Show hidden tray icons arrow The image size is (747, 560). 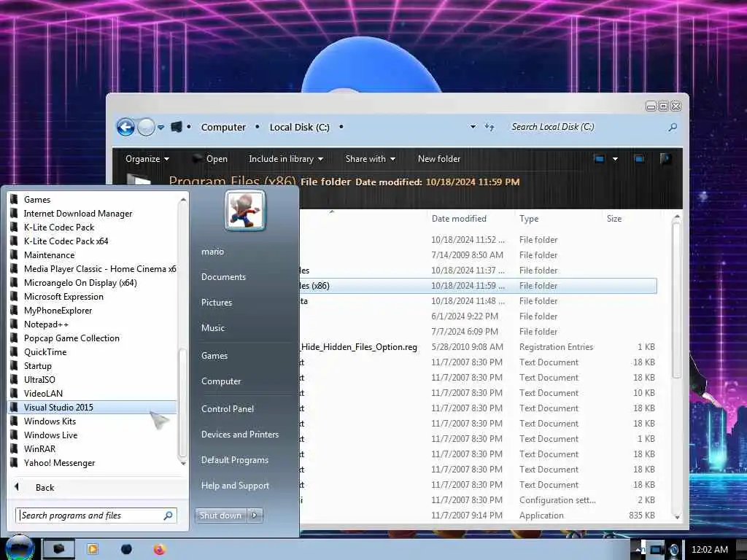[x=638, y=550]
